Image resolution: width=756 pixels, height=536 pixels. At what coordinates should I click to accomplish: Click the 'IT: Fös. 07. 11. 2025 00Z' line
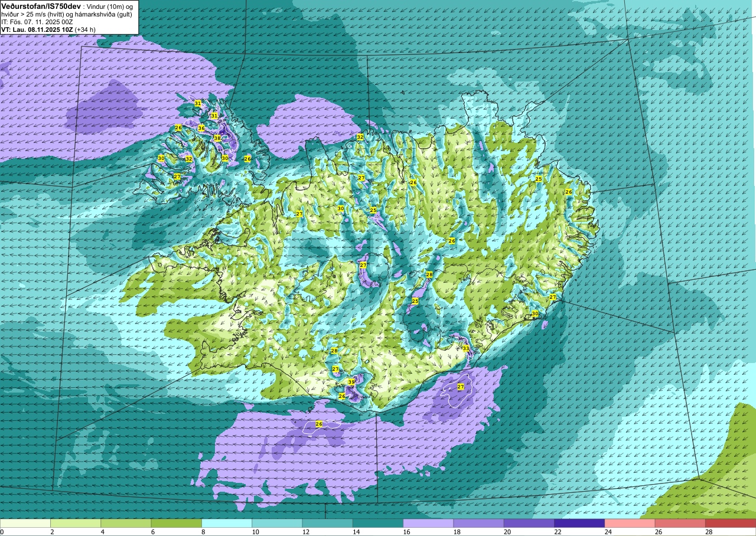point(37,21)
